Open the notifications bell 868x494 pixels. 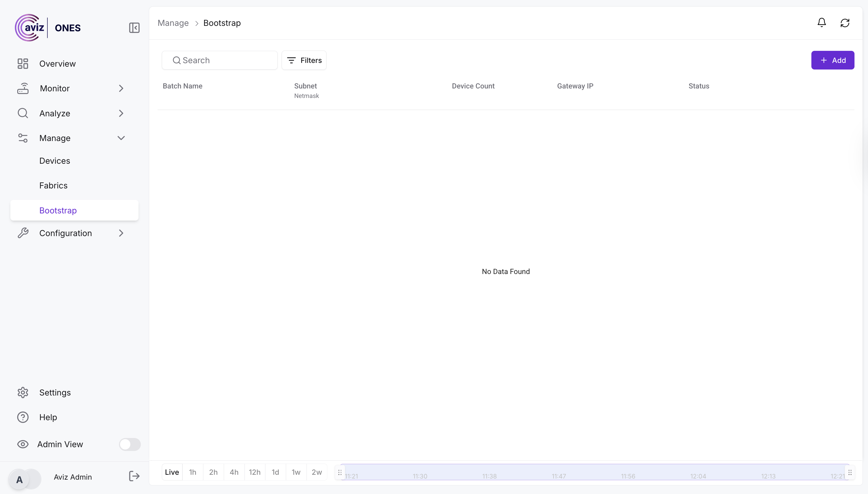coord(821,23)
